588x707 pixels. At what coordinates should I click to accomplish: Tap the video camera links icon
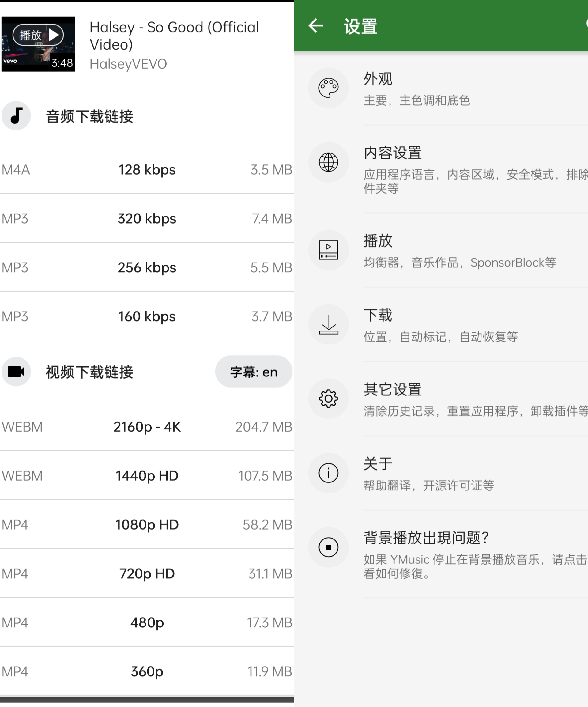16,372
